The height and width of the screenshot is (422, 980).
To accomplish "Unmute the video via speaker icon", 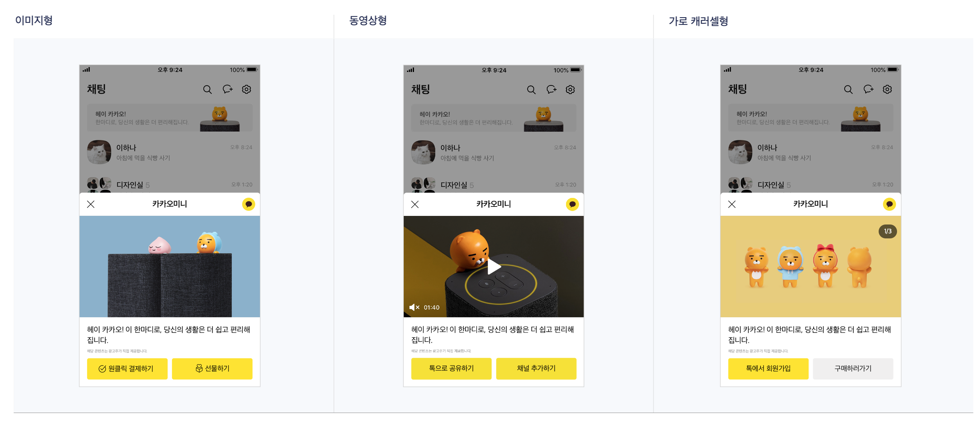I will [414, 307].
